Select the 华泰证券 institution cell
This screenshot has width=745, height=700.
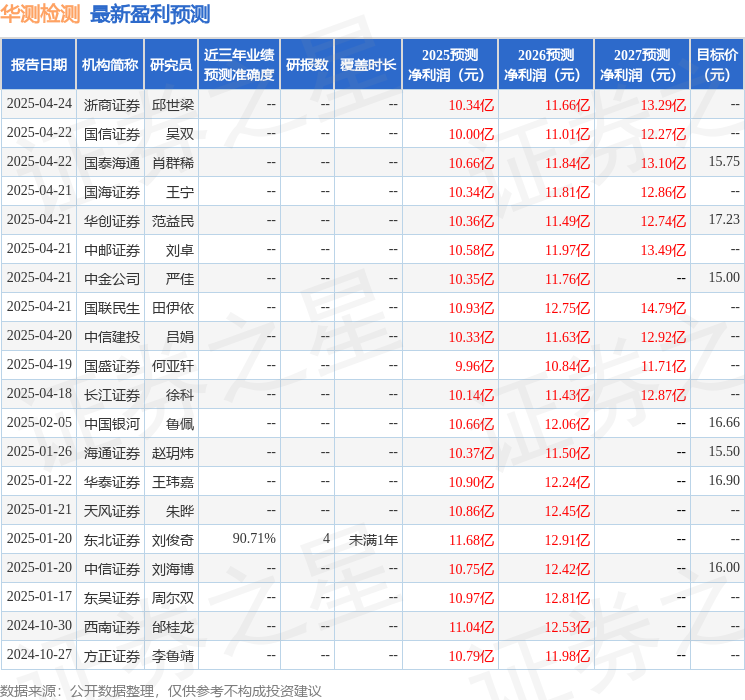tap(112, 482)
